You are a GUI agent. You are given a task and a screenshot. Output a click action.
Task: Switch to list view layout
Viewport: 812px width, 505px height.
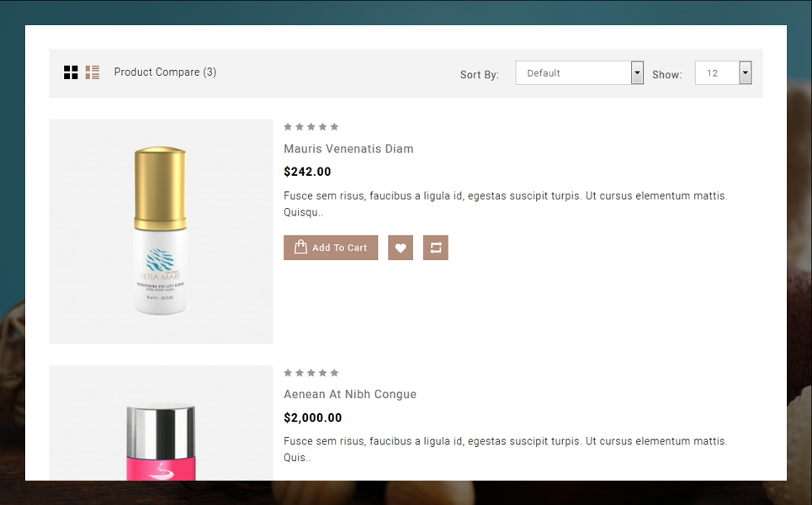click(93, 72)
